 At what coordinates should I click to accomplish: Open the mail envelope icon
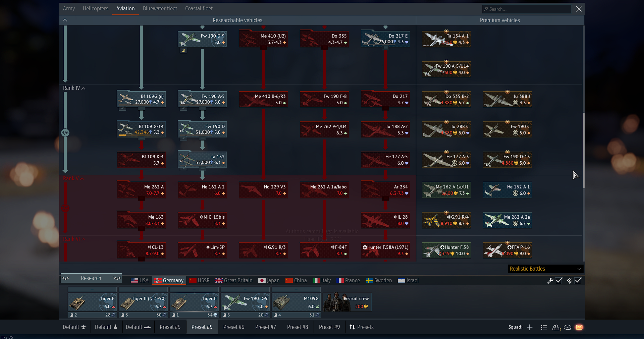click(579, 327)
